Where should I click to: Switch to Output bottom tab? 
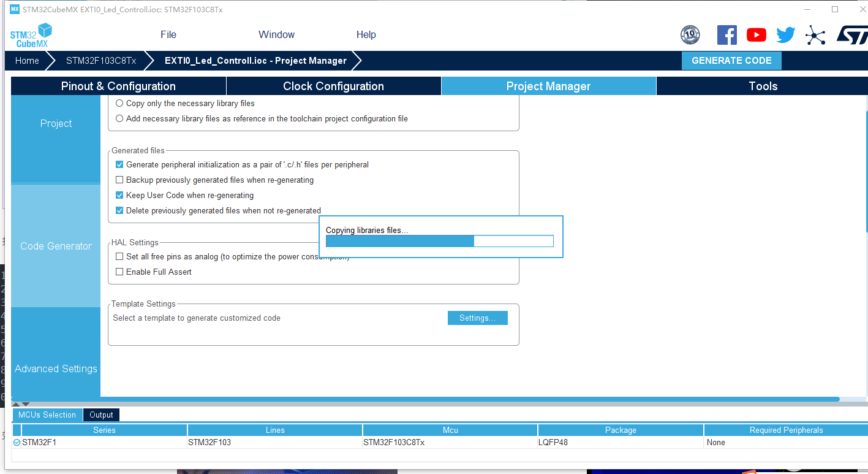pos(101,415)
